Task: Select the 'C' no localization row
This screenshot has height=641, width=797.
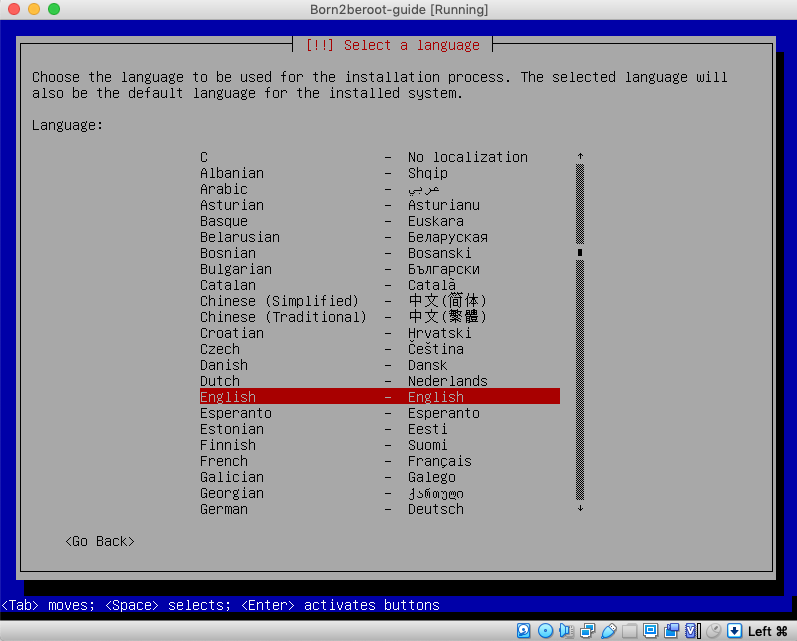Action: (x=380, y=157)
